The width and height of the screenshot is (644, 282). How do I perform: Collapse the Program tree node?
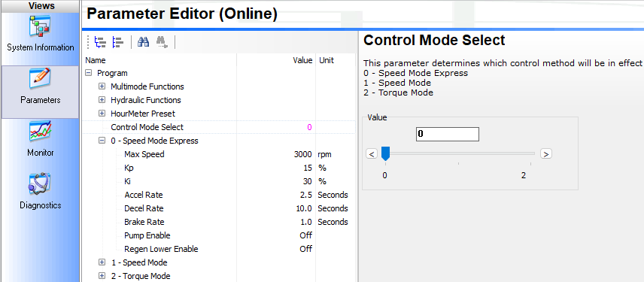point(88,73)
